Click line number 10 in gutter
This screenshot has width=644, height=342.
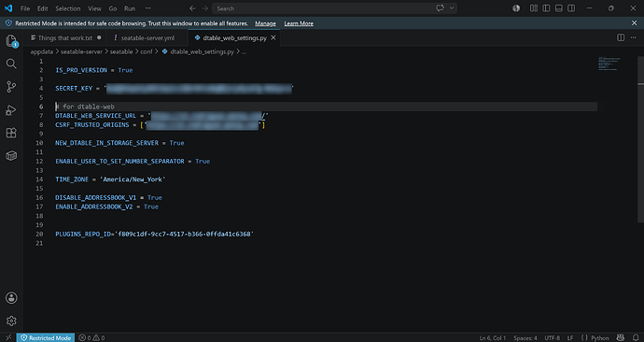tap(39, 143)
